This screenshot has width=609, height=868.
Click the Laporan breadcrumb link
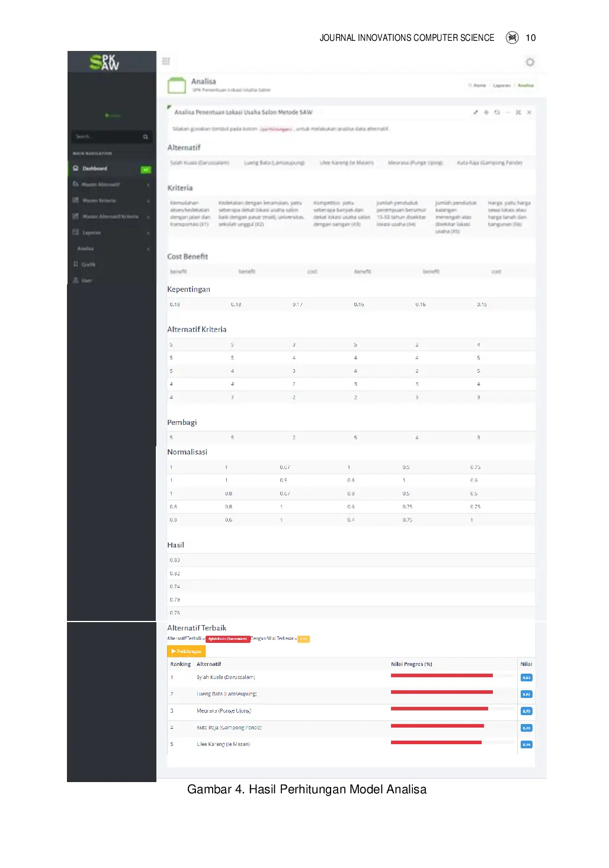point(502,85)
